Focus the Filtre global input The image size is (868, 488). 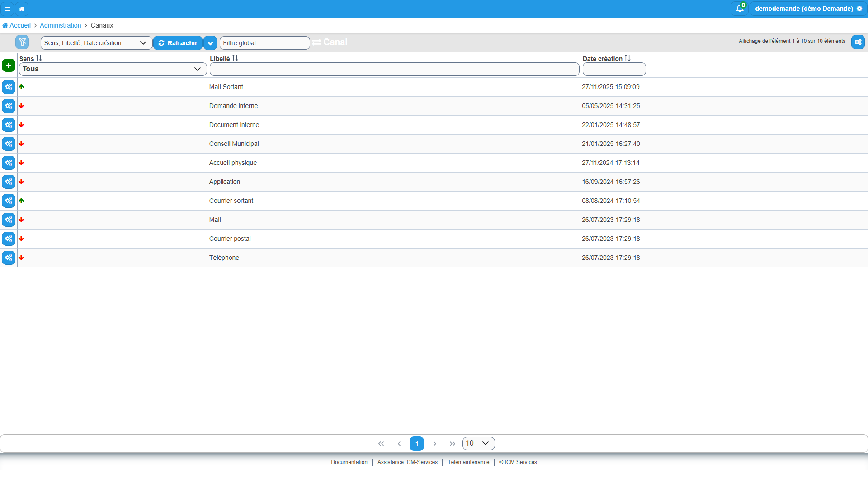coord(264,43)
